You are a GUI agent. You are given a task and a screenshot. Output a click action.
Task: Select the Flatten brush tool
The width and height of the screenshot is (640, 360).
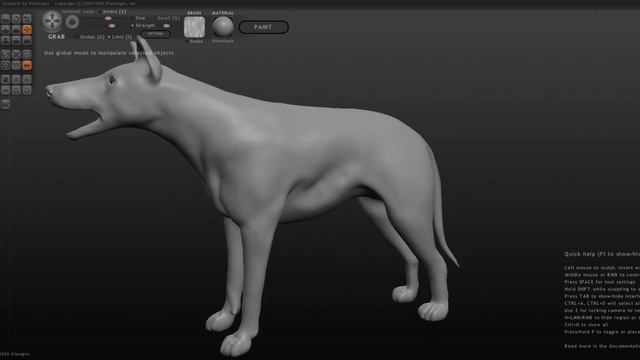16,29
